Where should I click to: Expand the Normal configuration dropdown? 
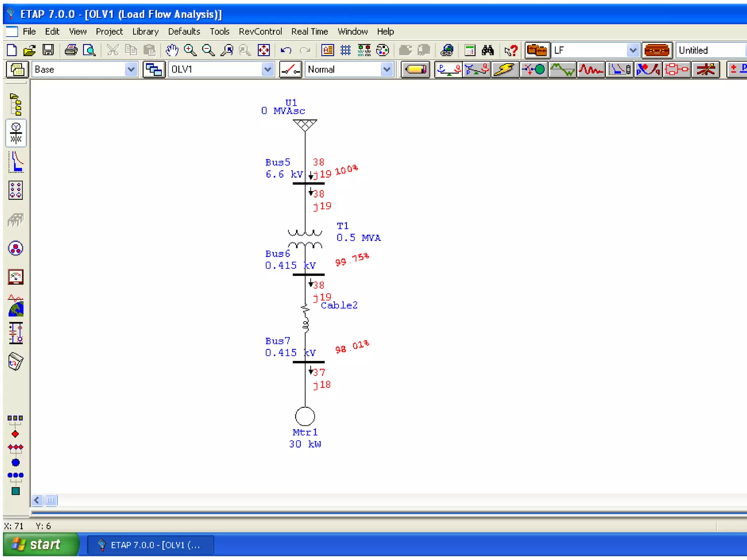pos(387,69)
